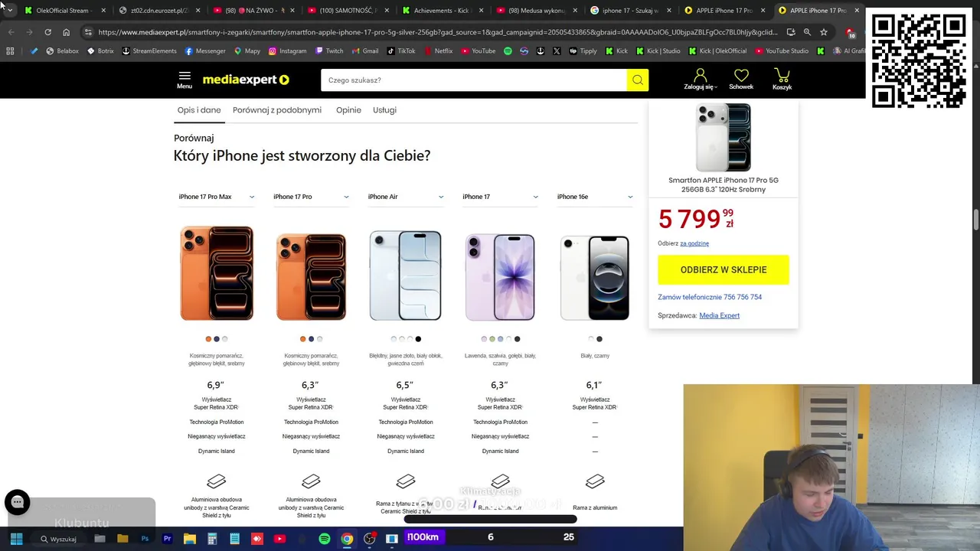Select black color swatch under iPhone 16e
Image resolution: width=980 pixels, height=551 pixels.
click(599, 339)
